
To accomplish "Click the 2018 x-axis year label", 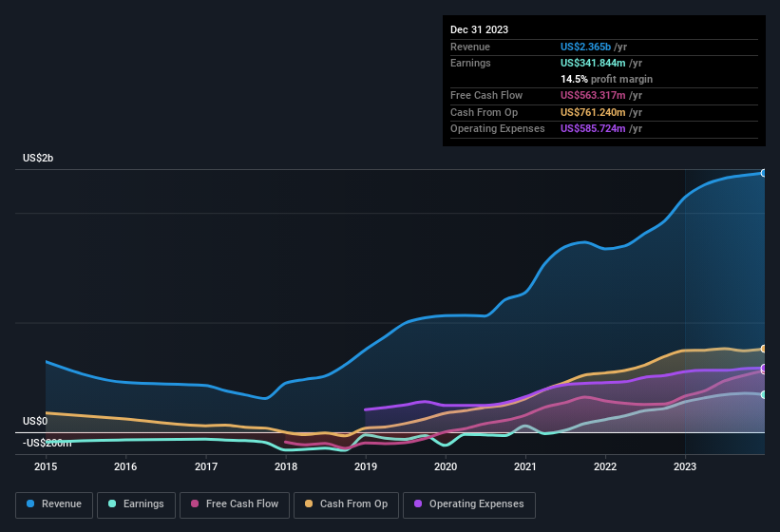I will coord(286,466).
